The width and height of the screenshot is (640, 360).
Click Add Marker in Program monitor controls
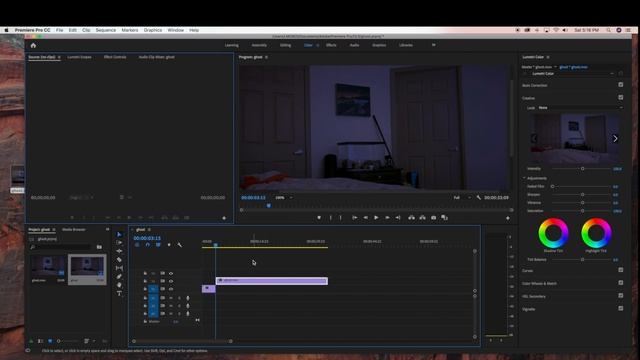[x=319, y=218]
